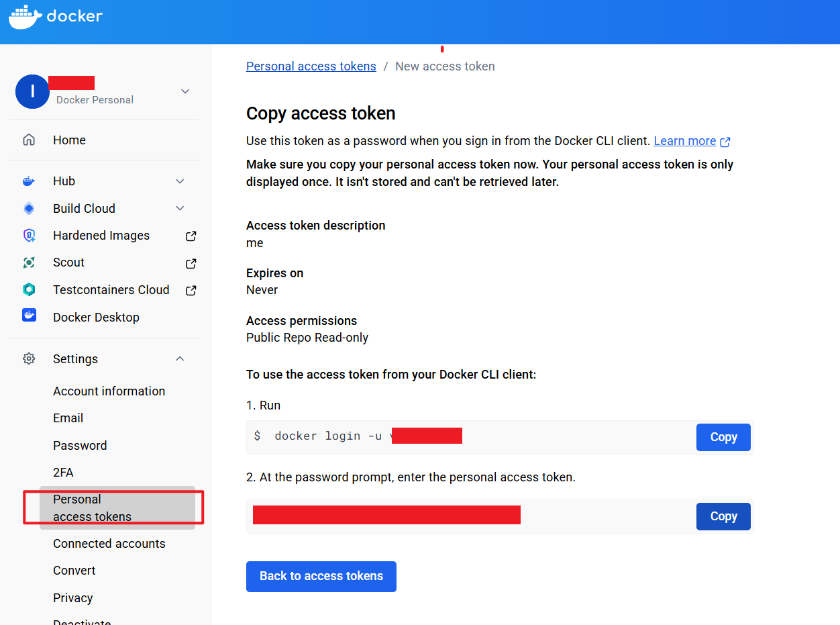This screenshot has width=840, height=625.
Task: Expand the Hub section chevron
Action: coord(180,181)
